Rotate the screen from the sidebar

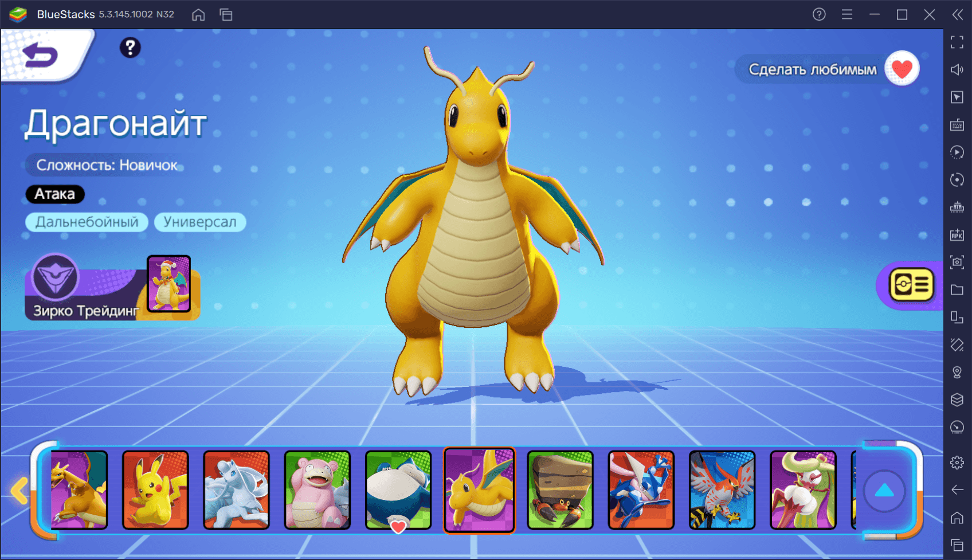click(957, 317)
